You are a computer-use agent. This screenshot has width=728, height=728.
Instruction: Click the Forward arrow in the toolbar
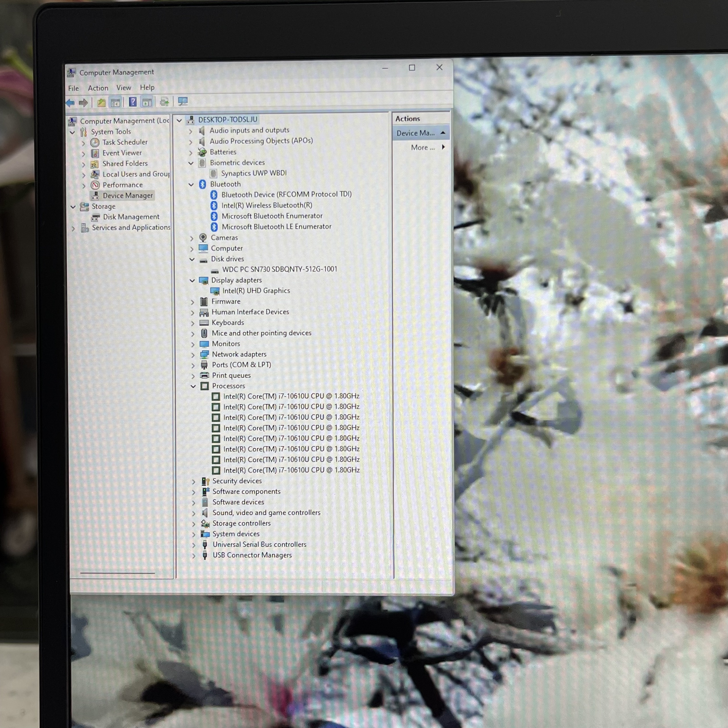coord(83,102)
